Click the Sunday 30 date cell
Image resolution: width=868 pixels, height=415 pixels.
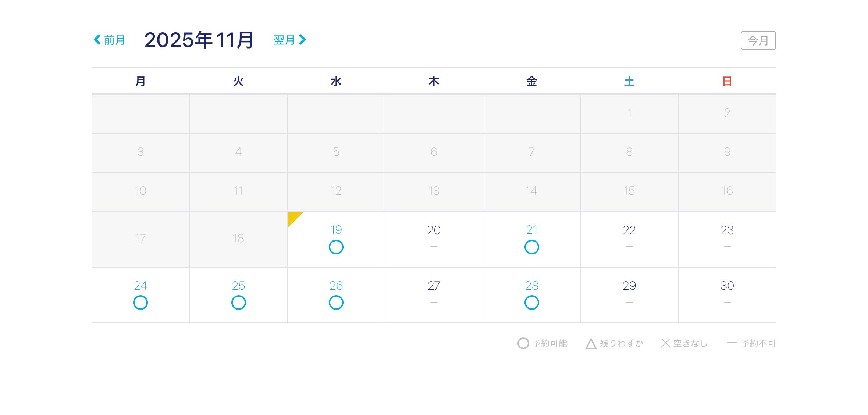point(727,295)
